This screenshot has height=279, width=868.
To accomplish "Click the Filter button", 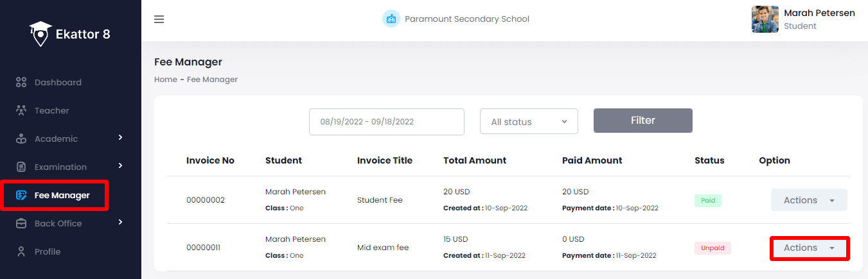I will pos(642,121).
